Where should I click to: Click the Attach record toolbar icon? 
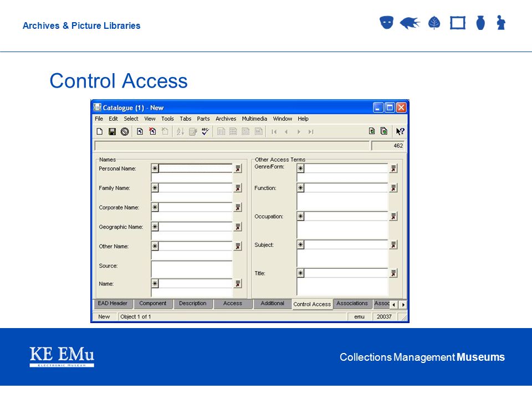[140, 132]
